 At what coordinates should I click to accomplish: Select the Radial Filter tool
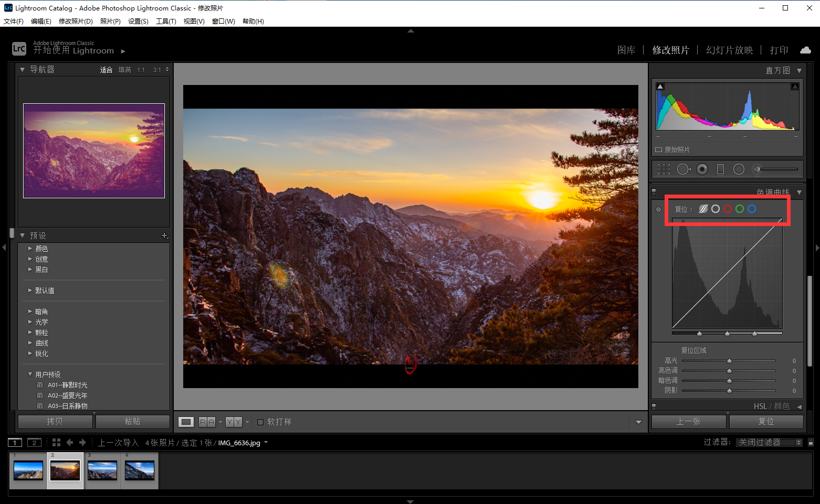click(739, 169)
